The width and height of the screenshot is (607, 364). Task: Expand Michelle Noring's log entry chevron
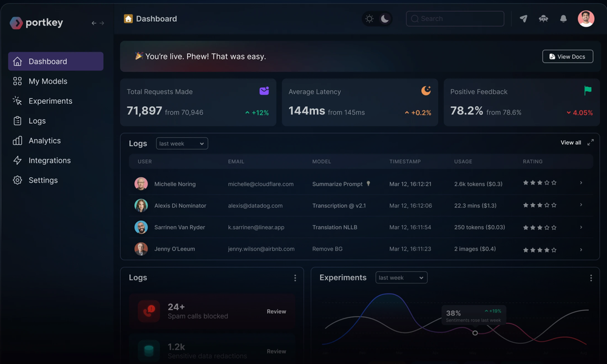pos(580,183)
